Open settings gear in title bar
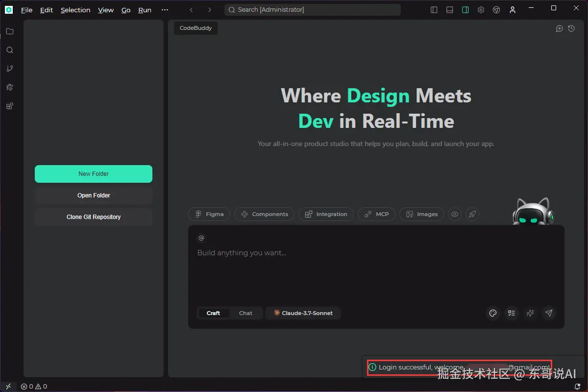588x392 pixels. tap(481, 10)
